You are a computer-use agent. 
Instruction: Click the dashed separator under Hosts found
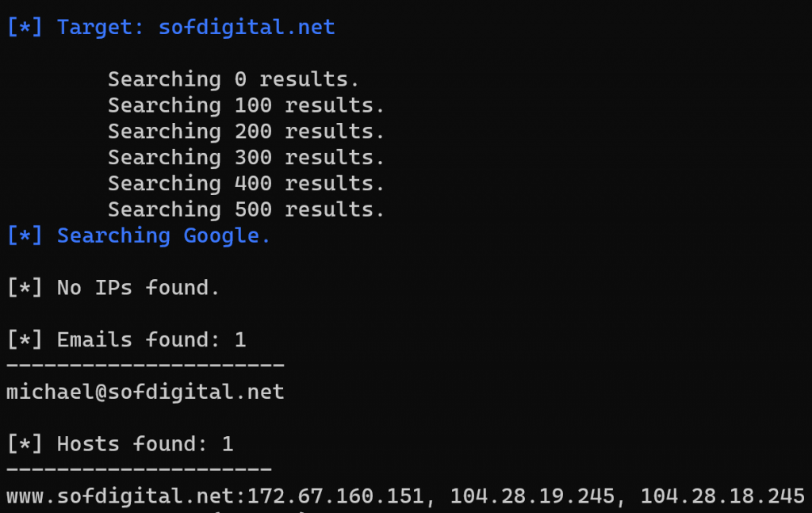139,469
